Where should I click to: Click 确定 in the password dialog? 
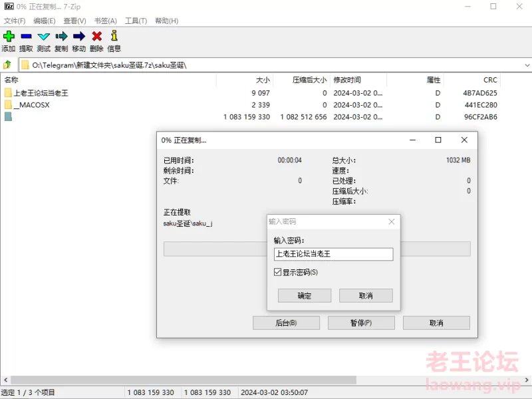(305, 295)
